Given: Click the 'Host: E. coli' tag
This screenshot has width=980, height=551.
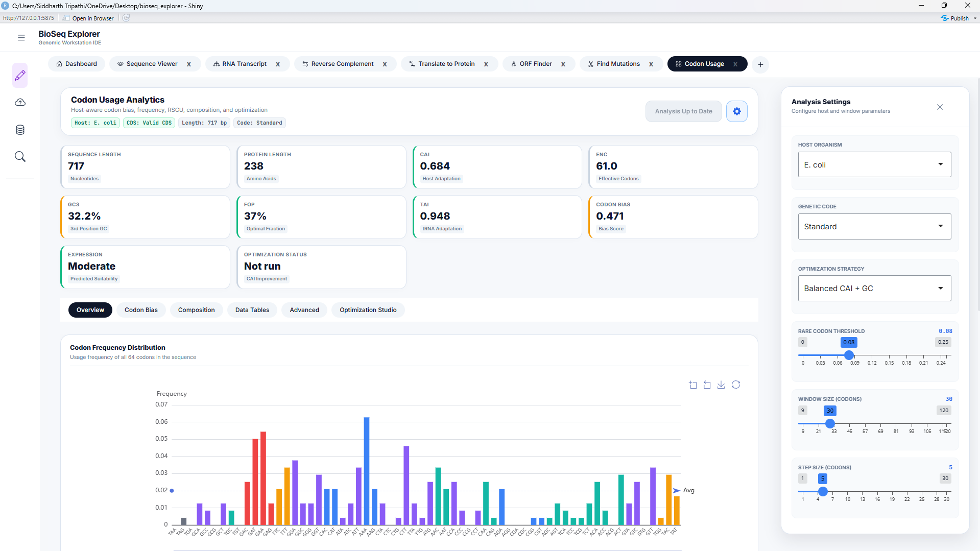Looking at the screenshot, I should tap(95, 123).
